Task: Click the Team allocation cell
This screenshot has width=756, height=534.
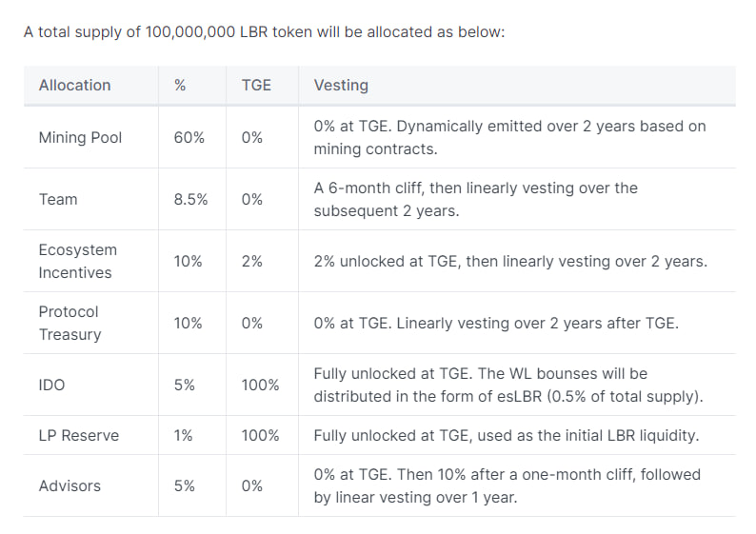Action: (58, 200)
